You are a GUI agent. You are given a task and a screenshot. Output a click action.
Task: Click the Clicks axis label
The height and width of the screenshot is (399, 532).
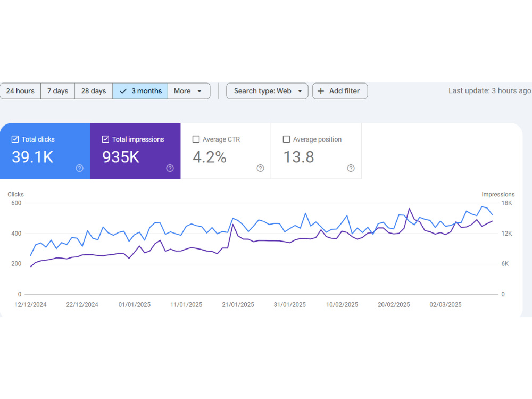click(x=15, y=194)
